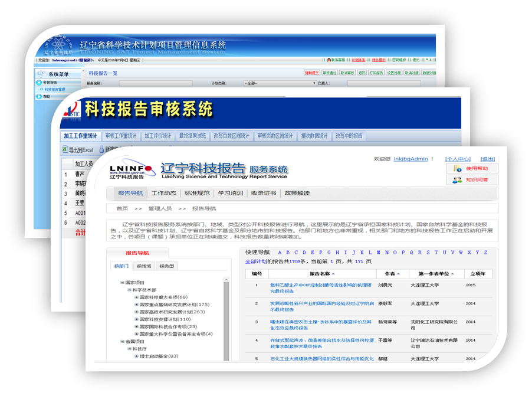The width and height of the screenshot is (532, 396).
Task: Click the navigation tree vertical scrollbar
Action: (226, 319)
